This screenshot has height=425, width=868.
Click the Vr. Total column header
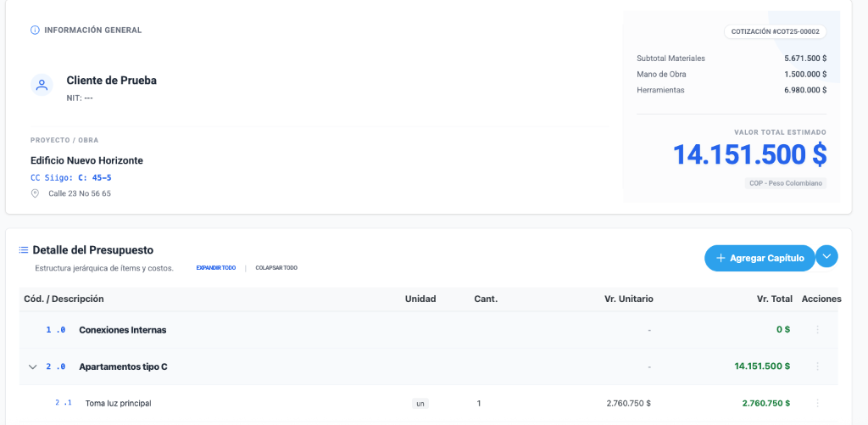774,299
